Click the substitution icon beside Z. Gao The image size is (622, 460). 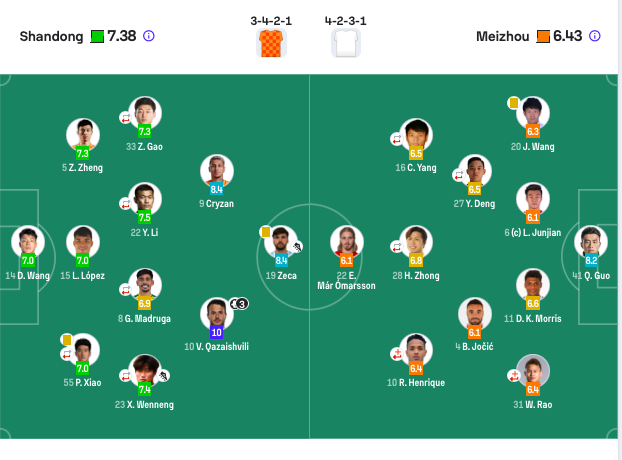125,118
